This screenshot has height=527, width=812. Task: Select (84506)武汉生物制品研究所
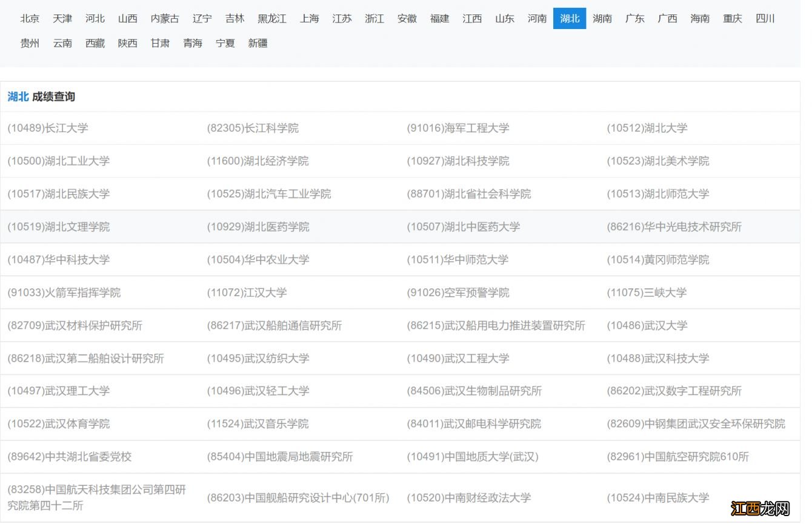click(474, 391)
